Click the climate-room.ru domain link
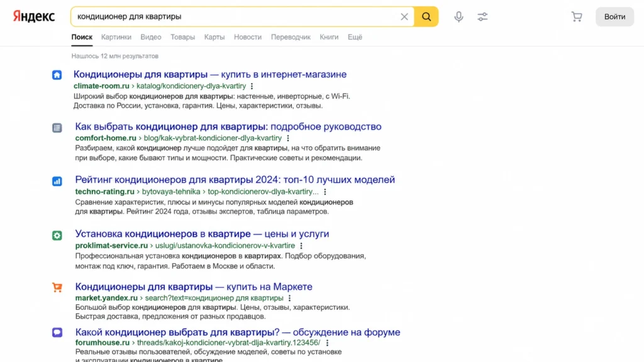 pyautogui.click(x=101, y=85)
